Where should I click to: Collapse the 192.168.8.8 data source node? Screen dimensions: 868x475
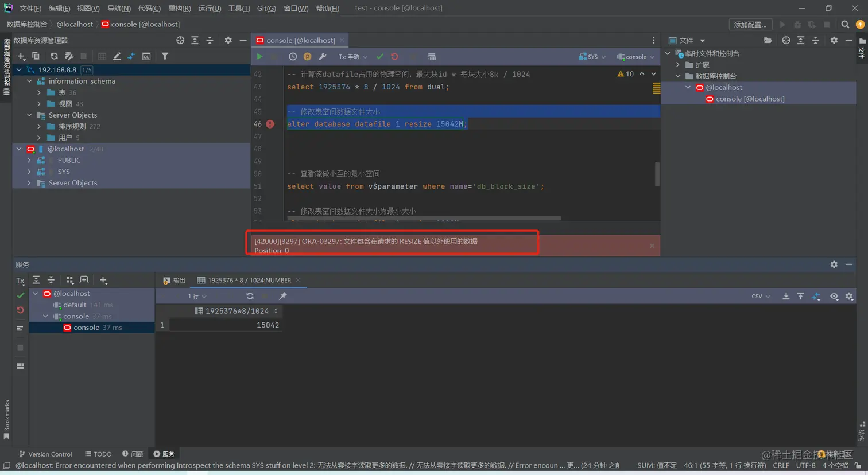(x=19, y=70)
